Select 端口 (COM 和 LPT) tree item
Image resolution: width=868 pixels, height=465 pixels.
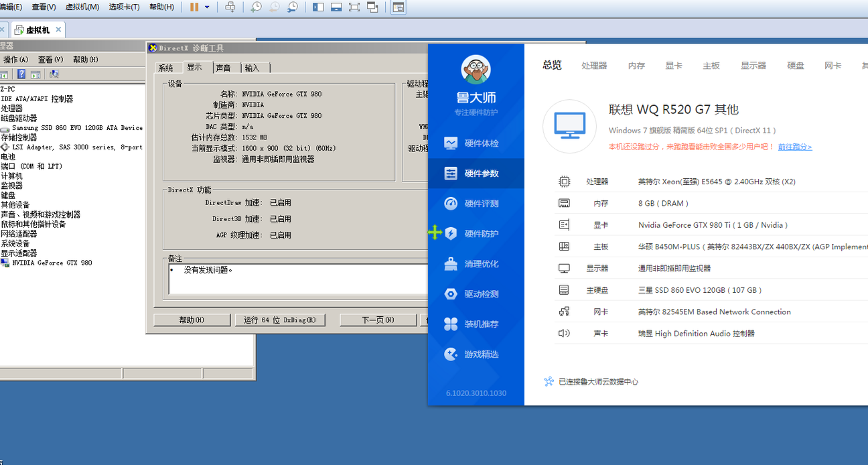pos(31,166)
